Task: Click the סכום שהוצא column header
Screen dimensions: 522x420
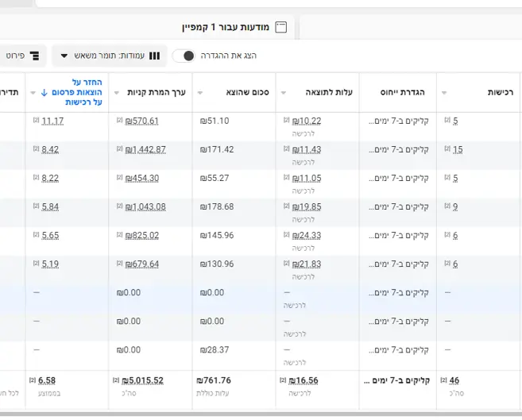Action: [x=247, y=92]
